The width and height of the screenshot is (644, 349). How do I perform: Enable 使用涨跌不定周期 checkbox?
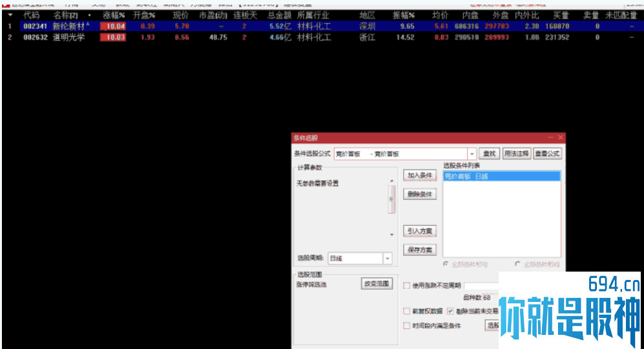pyautogui.click(x=406, y=285)
